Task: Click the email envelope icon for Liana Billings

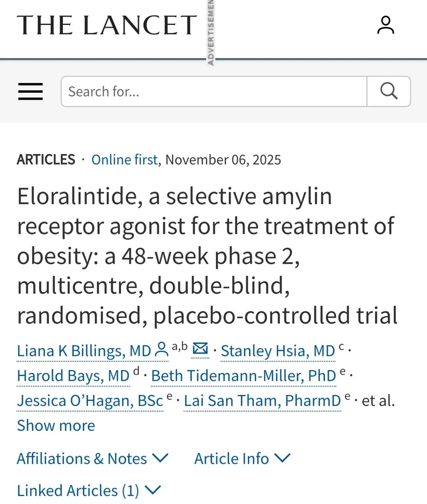Action: point(200,349)
